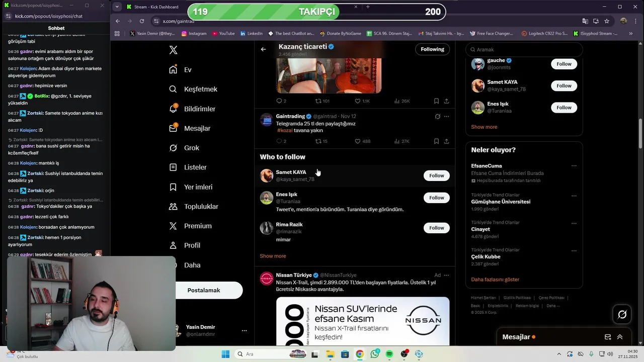The width and height of the screenshot is (644, 362).
Task: Share the Gaintrading #kozal tweet
Action: (446, 141)
